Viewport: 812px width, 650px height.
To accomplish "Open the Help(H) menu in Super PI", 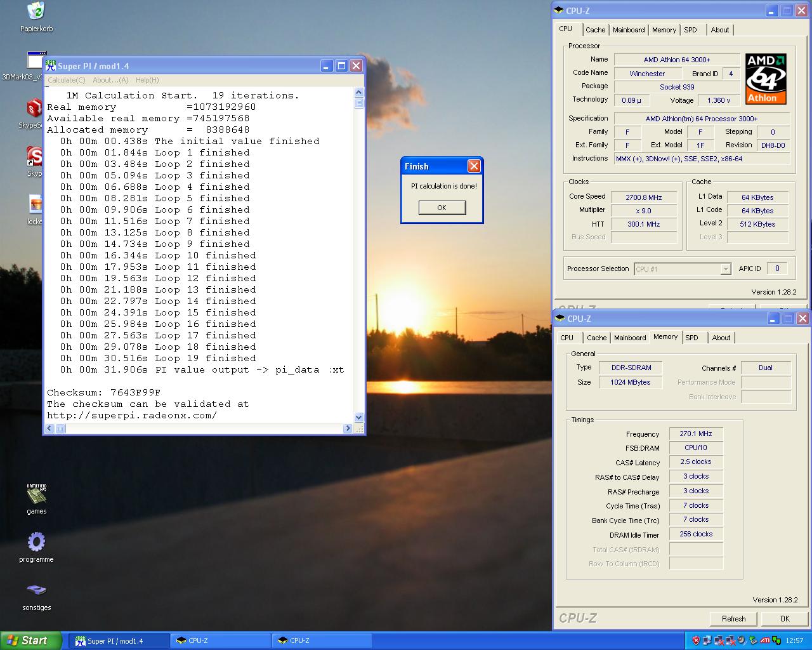I will tap(147, 80).
